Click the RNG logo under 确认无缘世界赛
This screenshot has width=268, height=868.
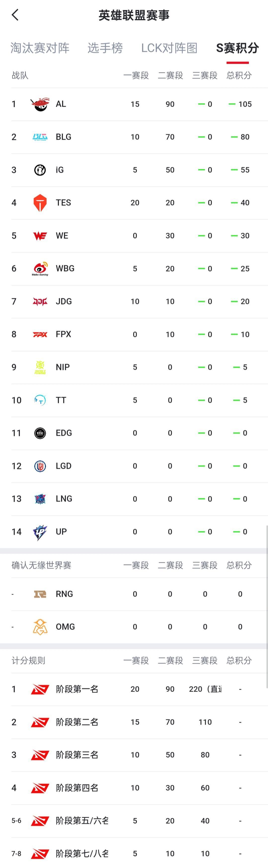tap(40, 594)
